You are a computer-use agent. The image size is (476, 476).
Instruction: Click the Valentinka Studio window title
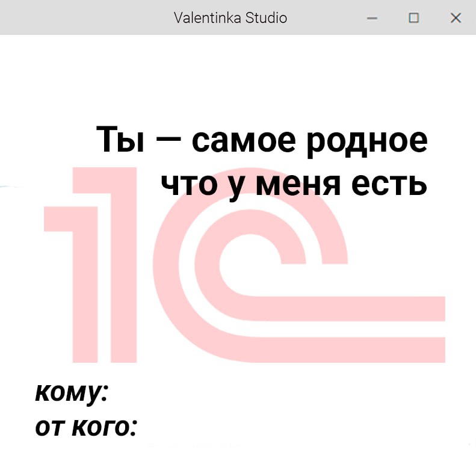[230, 18]
